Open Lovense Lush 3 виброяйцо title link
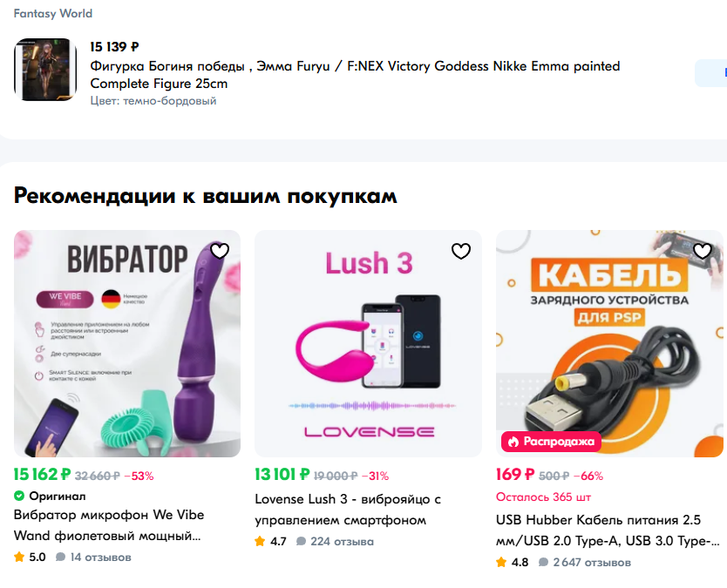 348,510
